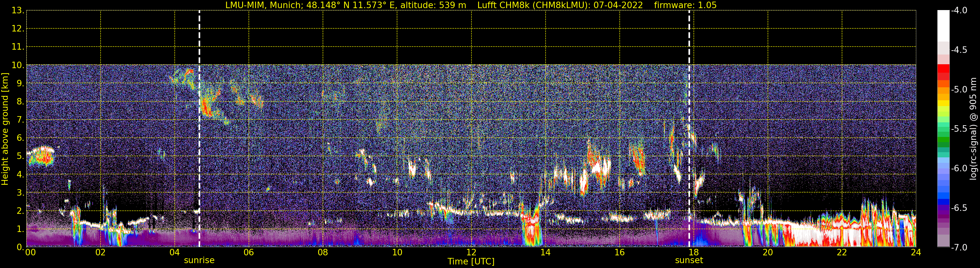Click the 'Lufft CHM8k (CHM8kLMU)' instrument name
The width and height of the screenshot is (980, 268).
coord(534,5)
